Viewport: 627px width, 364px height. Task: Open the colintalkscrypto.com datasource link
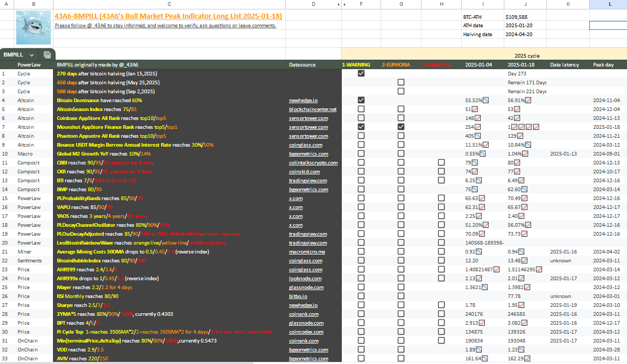313,162
